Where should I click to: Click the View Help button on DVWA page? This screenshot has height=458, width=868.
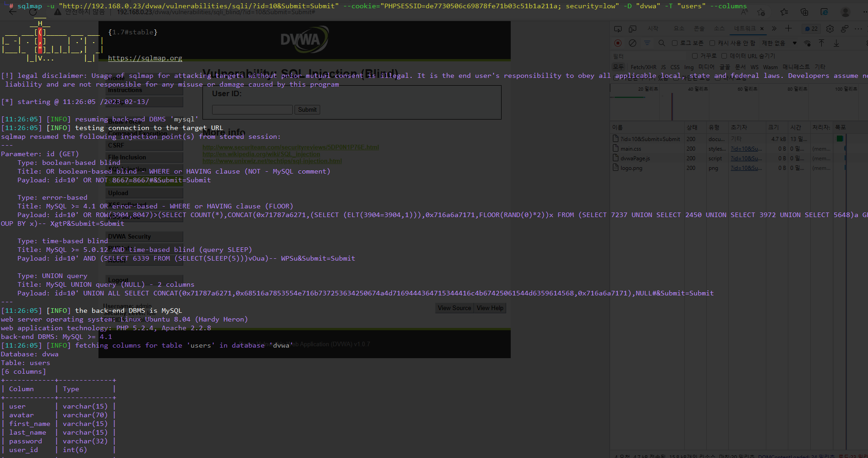point(490,308)
